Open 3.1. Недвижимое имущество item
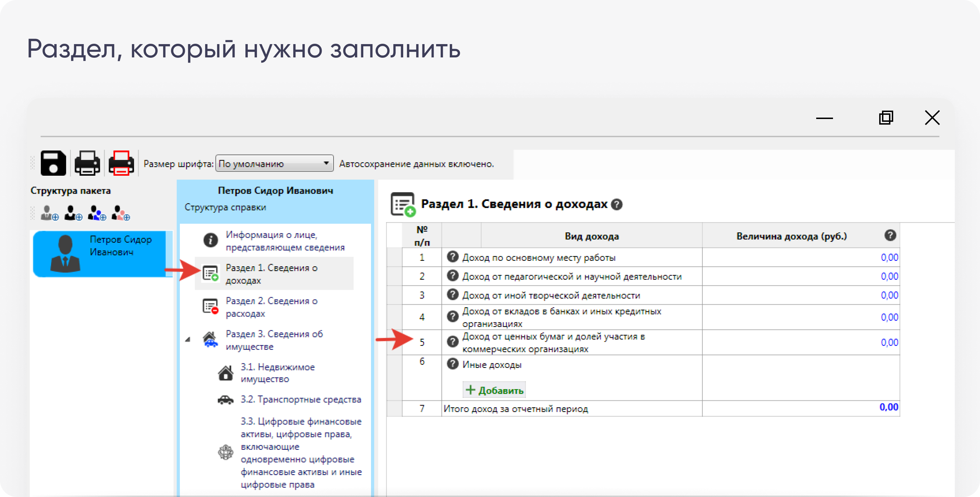Image resolution: width=980 pixels, height=497 pixels. [x=277, y=373]
